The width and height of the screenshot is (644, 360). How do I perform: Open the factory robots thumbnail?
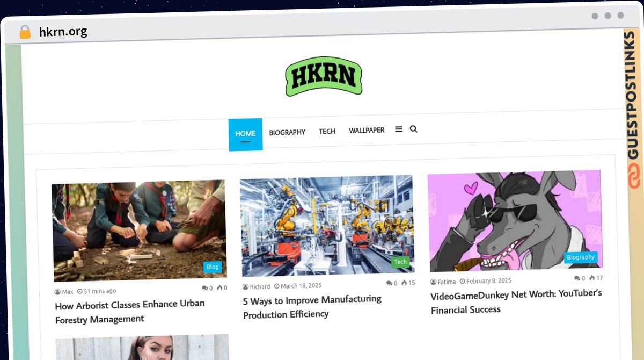[x=327, y=226]
